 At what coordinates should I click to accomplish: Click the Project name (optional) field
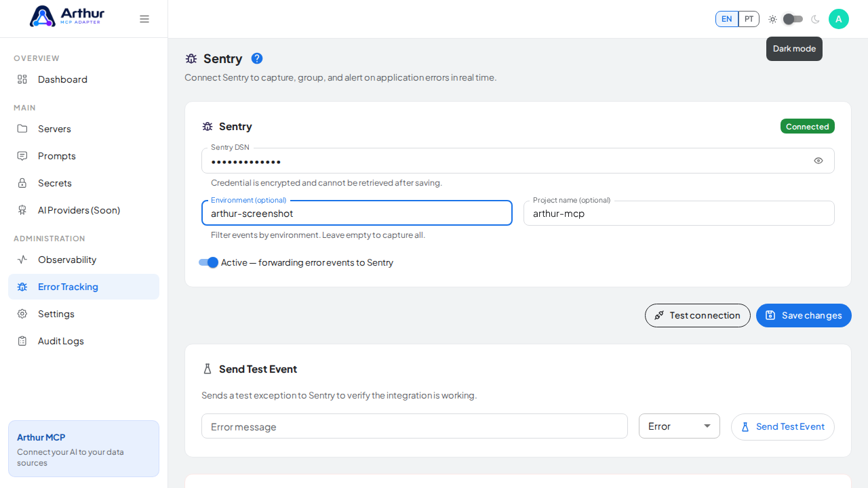click(x=679, y=213)
